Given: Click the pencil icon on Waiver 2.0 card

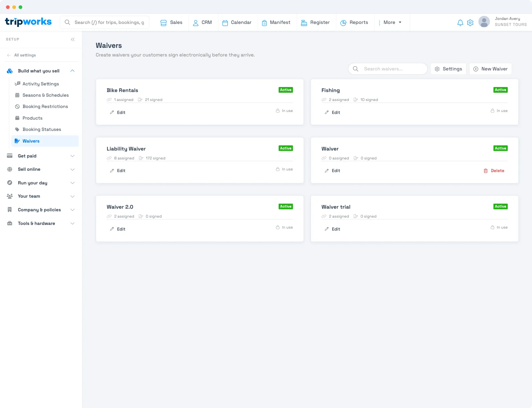Looking at the screenshot, I should coord(112,229).
